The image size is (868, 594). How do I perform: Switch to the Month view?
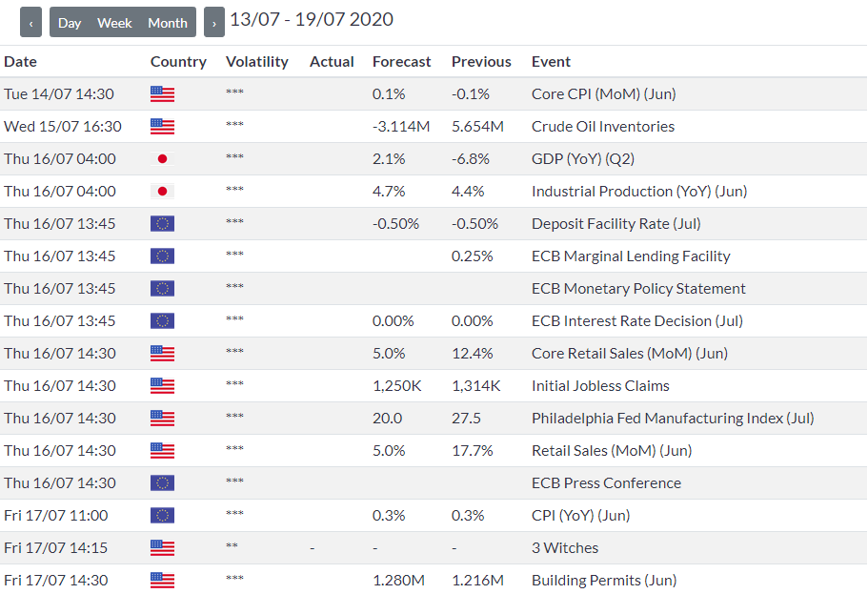tap(168, 22)
